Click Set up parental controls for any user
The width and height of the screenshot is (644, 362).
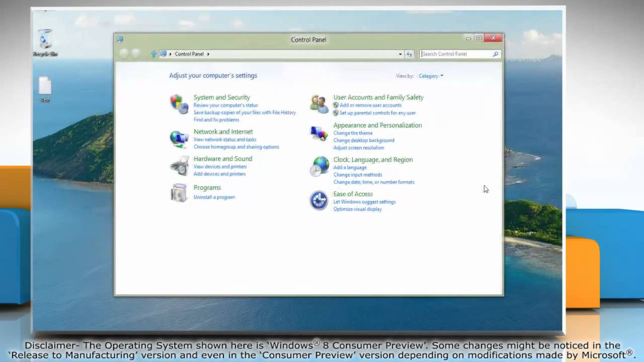click(x=378, y=113)
